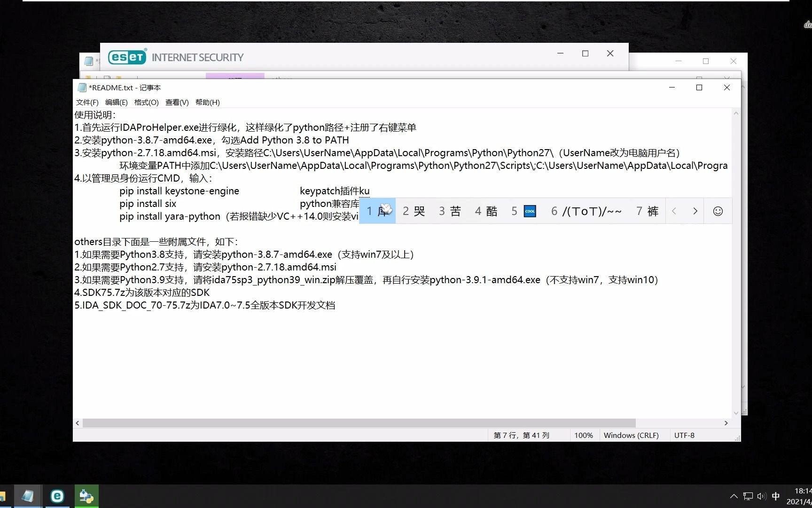Click the line '使用说明:' in the text
Viewport: 812px width, 508px height.
(x=95, y=115)
